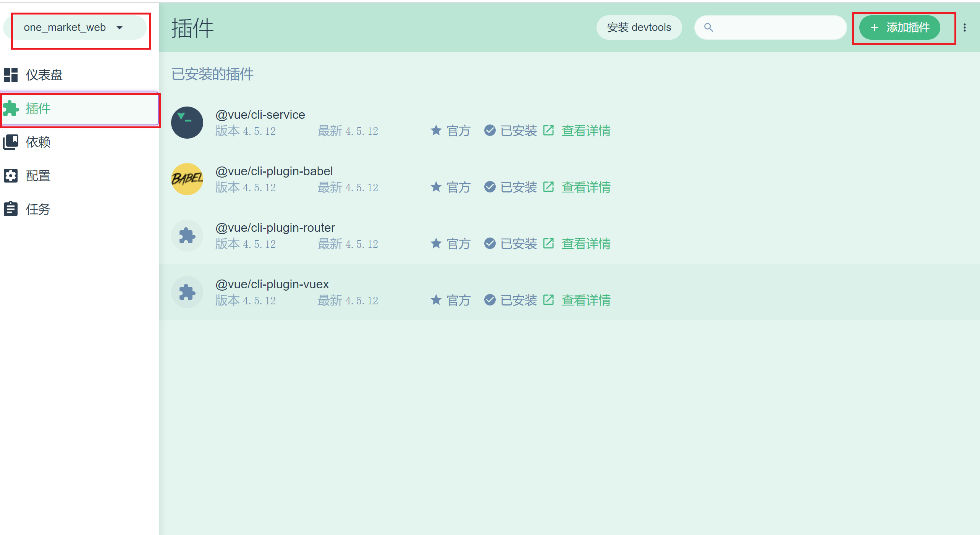
Task: Click the 官方 star badge on cli-service
Action: coord(436,130)
